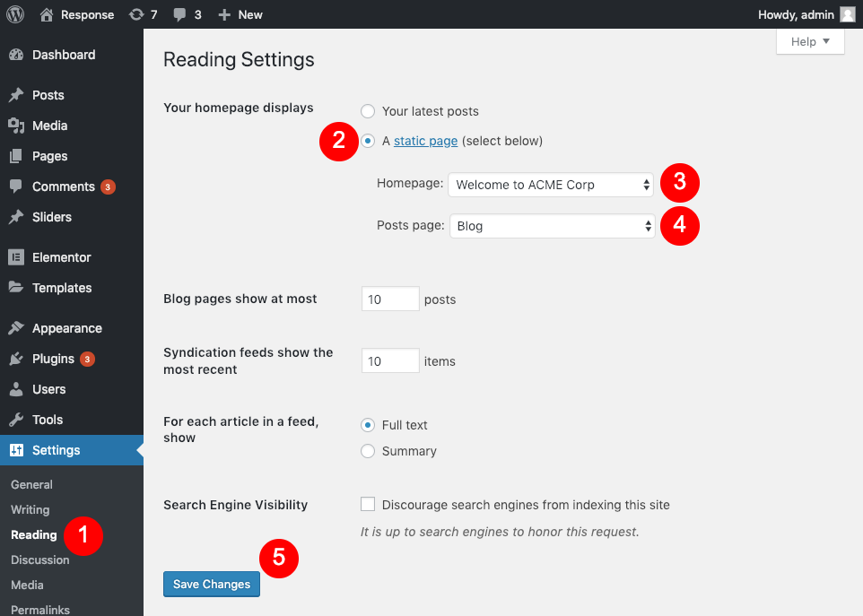
Task: Open the Posts page dropdown
Action: (x=552, y=226)
